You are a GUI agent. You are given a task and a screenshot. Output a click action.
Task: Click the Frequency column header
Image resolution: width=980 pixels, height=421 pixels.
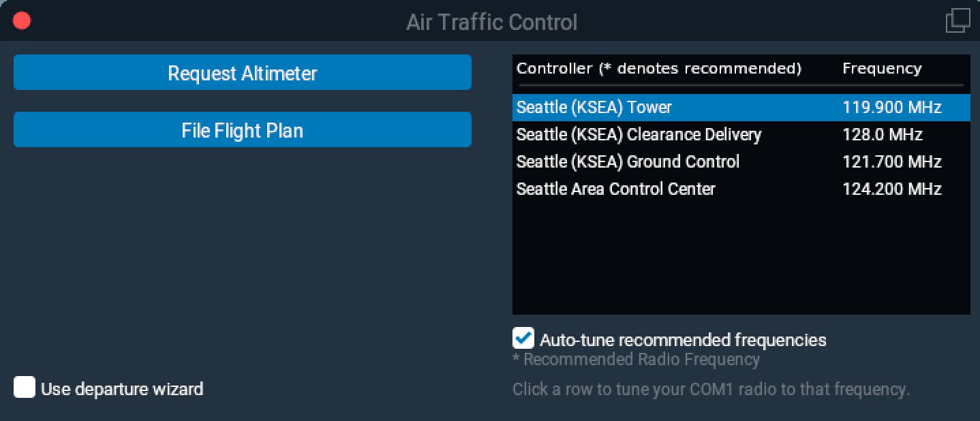tap(881, 69)
